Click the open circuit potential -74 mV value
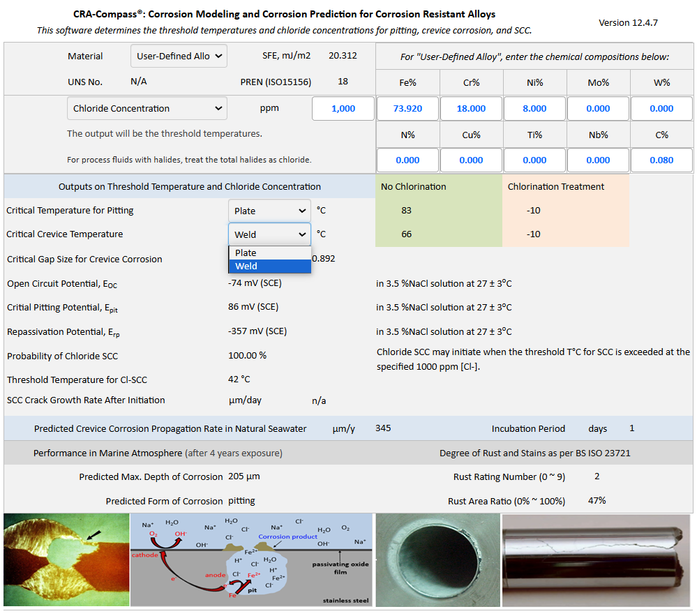697x616 pixels. (x=255, y=283)
